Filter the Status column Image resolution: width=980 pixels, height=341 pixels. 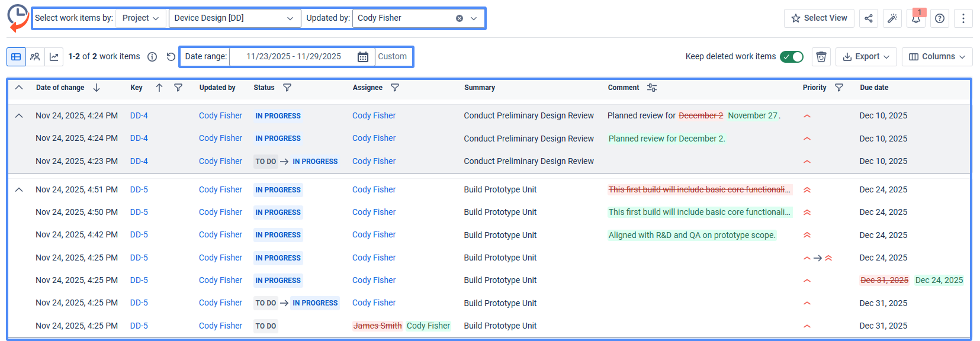point(287,88)
